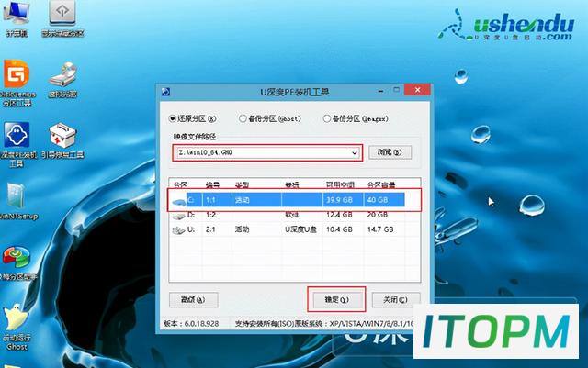Click the D: drive disk icon
This screenshot has width=588, height=368.
point(178,216)
